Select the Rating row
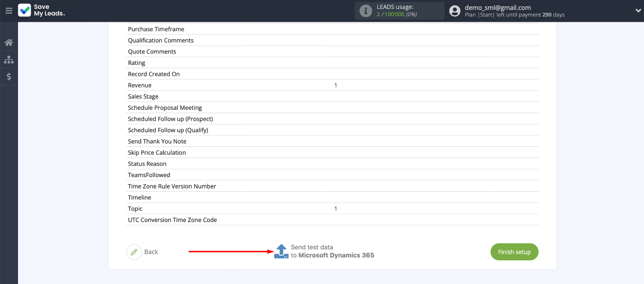The image size is (644, 284). (332, 63)
